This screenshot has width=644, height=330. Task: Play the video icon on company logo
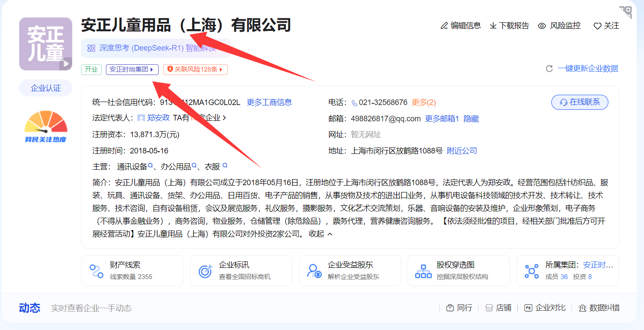click(x=66, y=64)
